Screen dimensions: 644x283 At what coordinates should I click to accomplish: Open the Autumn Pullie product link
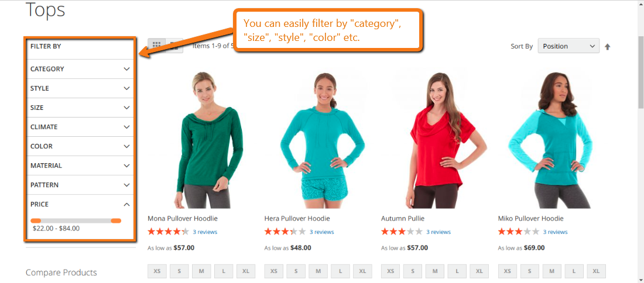pyautogui.click(x=403, y=218)
